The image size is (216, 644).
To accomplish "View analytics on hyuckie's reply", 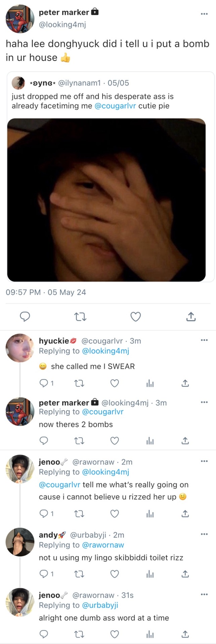I will [150, 383].
